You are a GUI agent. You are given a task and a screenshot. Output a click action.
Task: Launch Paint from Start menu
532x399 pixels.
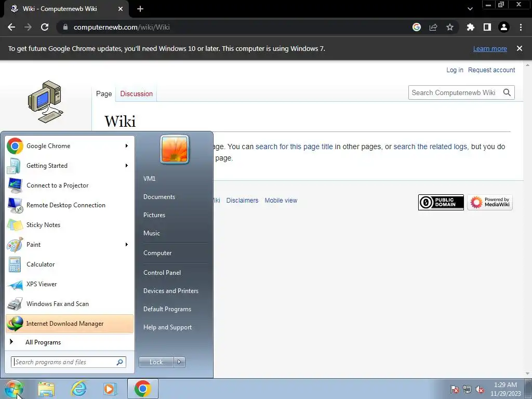click(70, 244)
